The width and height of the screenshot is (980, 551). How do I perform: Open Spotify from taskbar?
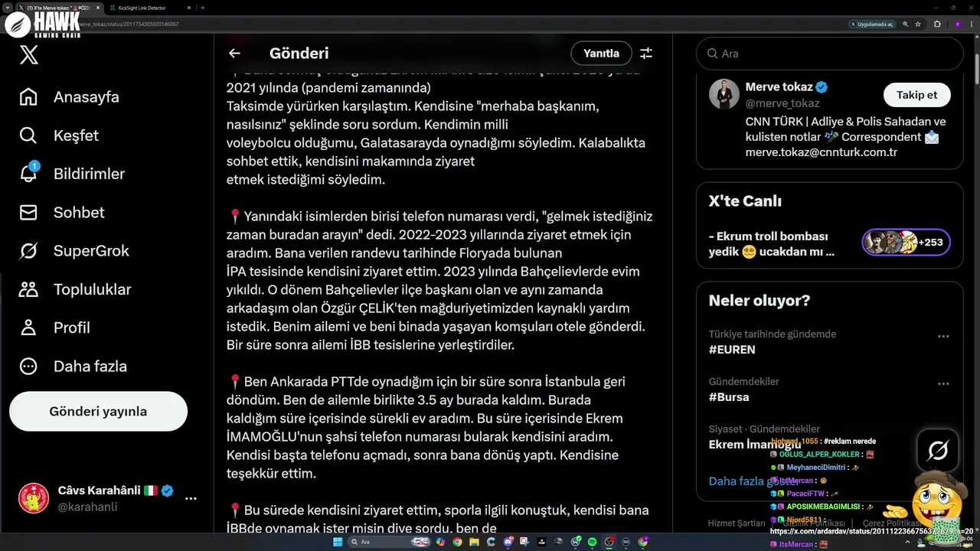(x=593, y=542)
